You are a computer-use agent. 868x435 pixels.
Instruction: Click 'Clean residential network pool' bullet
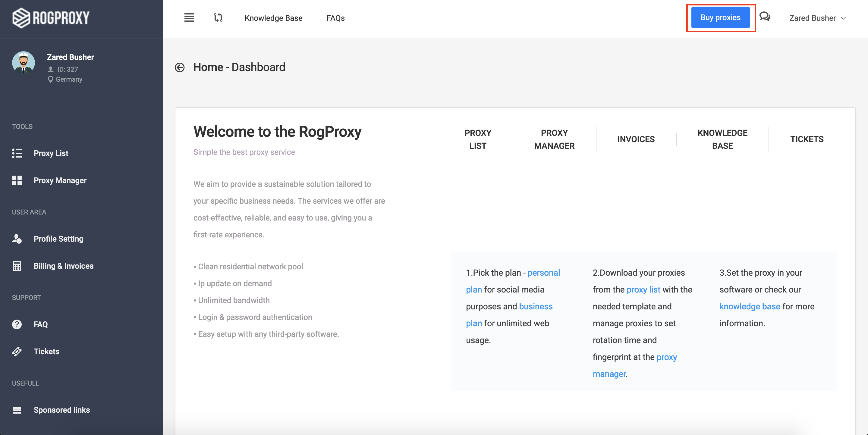(x=250, y=267)
